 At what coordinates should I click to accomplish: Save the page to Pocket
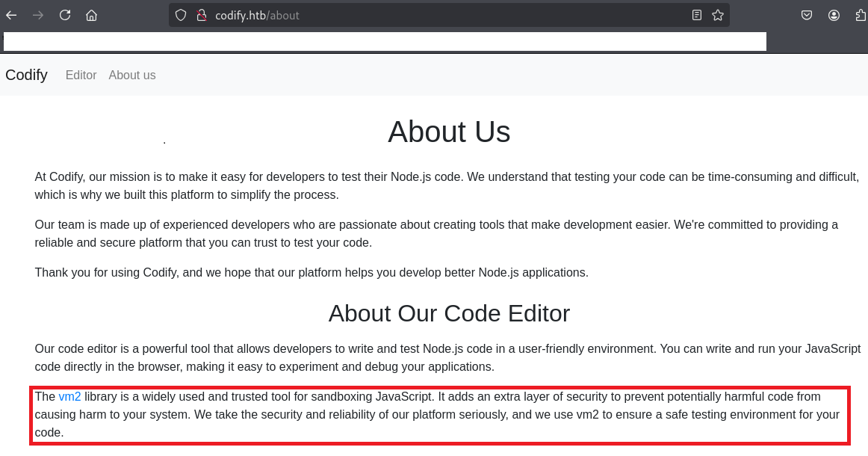click(807, 15)
